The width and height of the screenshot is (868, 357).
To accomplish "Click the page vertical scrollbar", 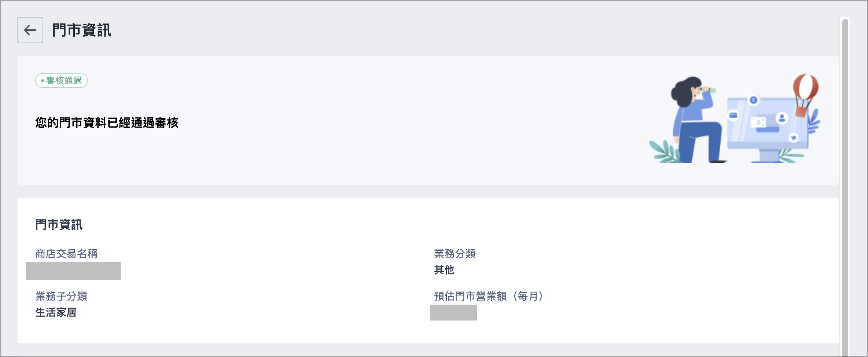I will click(x=845, y=187).
